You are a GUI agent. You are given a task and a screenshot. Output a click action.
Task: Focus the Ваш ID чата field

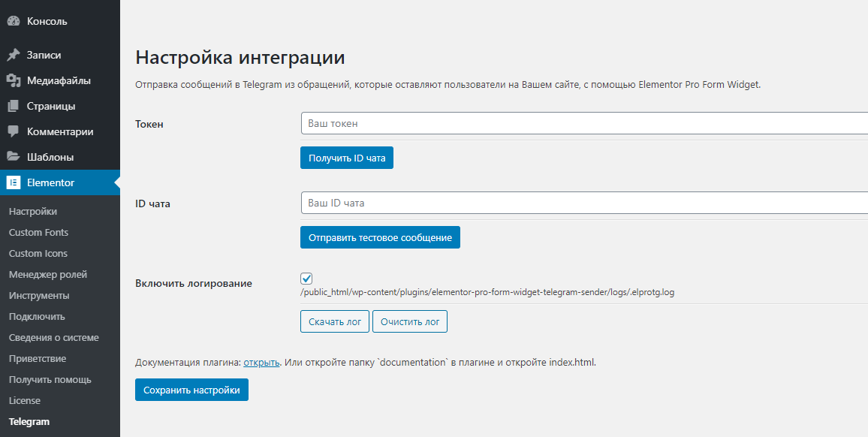tap(585, 203)
